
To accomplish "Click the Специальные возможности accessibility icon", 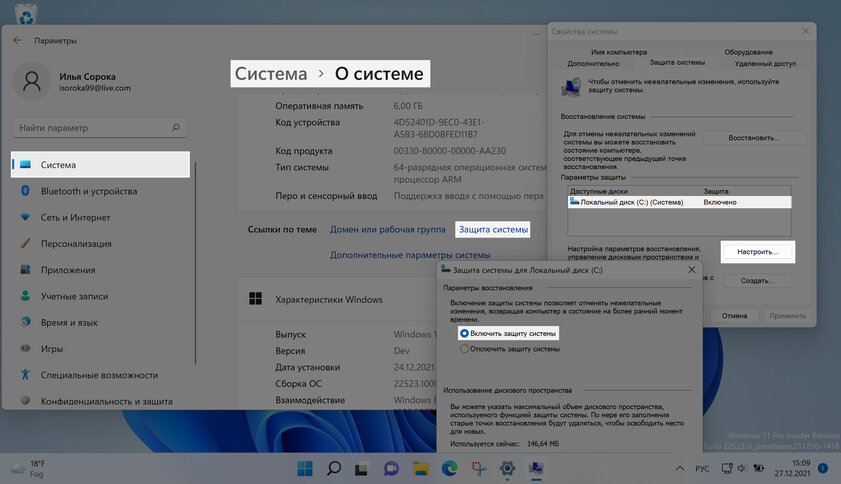I will click(x=25, y=375).
